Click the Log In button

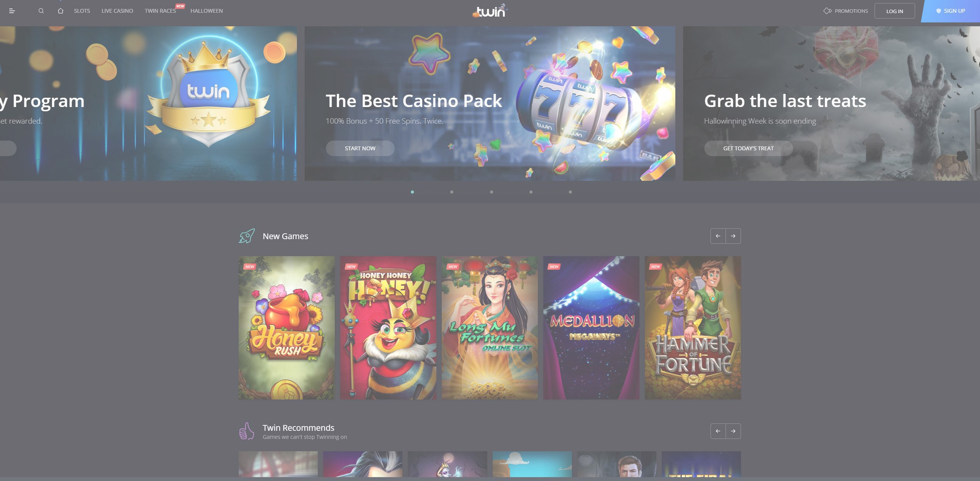coord(894,11)
